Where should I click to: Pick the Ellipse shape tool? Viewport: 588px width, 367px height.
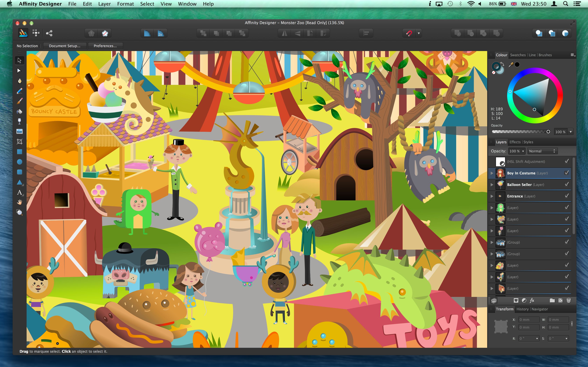click(x=19, y=162)
